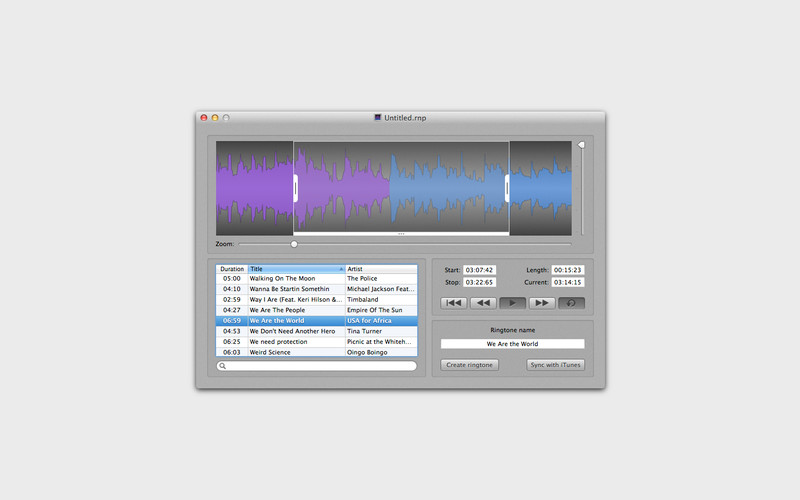Click the Start time field 03:07:42
This screenshot has height=500, width=800.
479,270
